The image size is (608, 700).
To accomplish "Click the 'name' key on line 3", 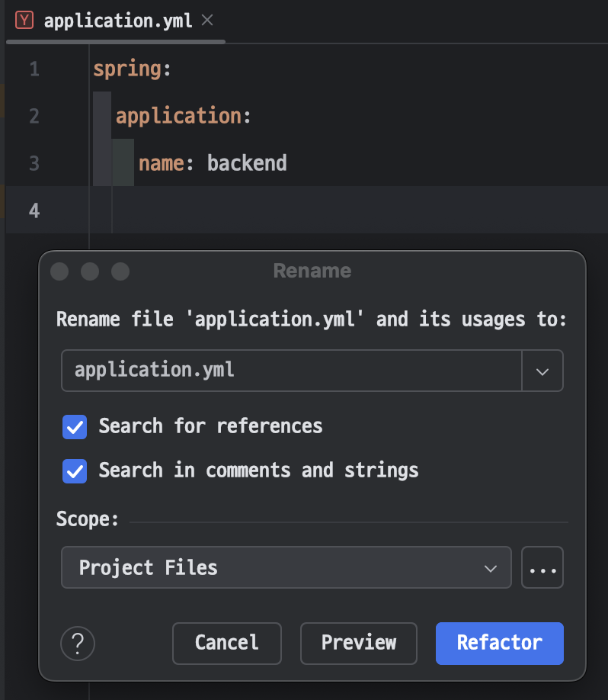I will 162,163.
